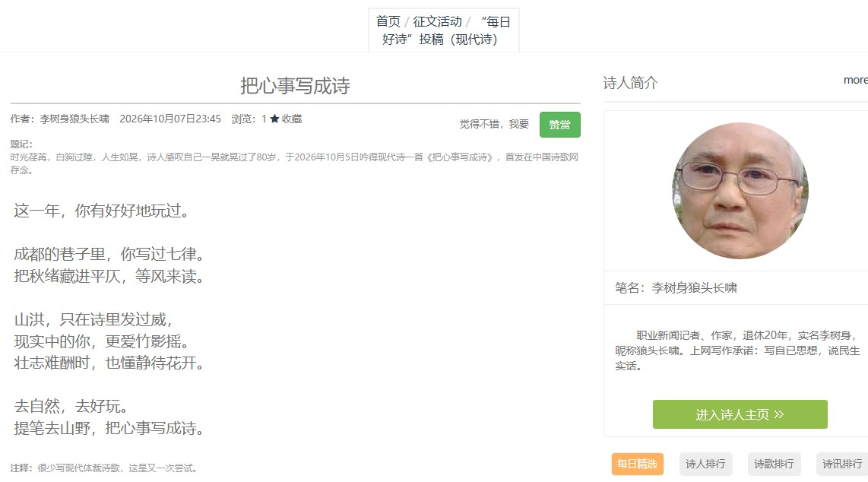Open author link 李树身狼头长啸 in byline
868x482 pixels.
pyautogui.click(x=74, y=119)
